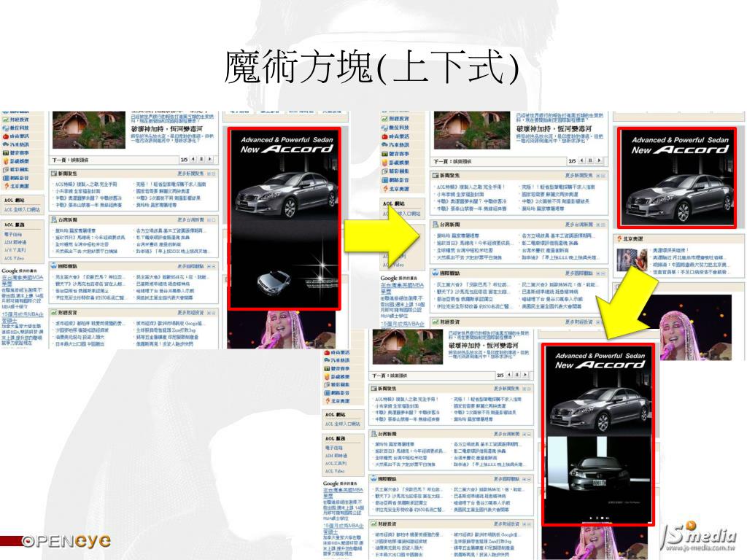Open 更多台灣新聞 link in left screenshot
747x560 pixels.
190,220
